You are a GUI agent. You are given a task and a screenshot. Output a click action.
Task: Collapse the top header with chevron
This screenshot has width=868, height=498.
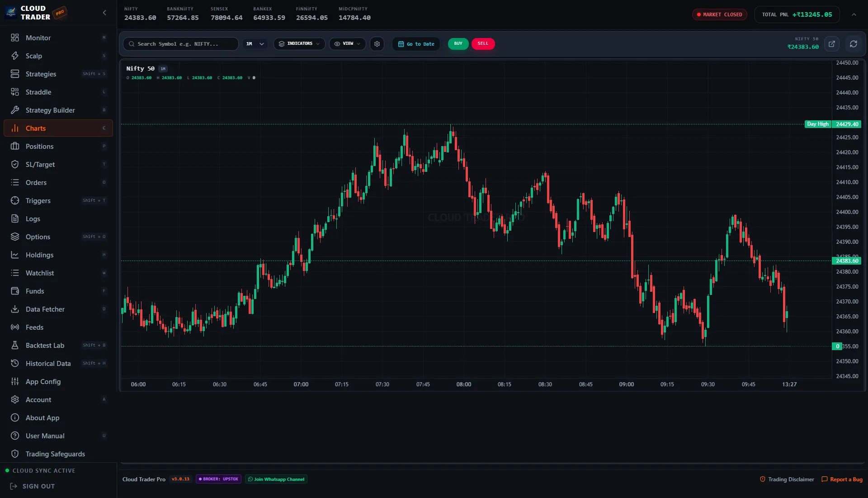[854, 14]
